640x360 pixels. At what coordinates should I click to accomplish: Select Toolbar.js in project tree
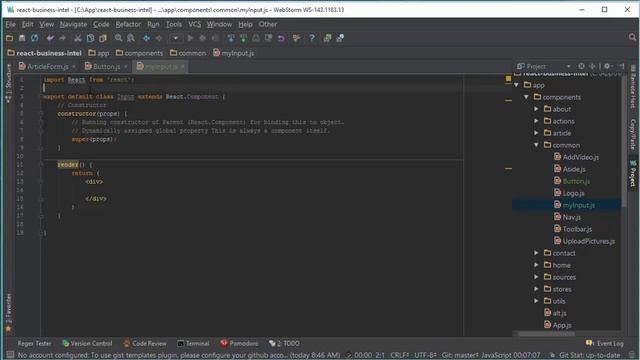tap(573, 229)
